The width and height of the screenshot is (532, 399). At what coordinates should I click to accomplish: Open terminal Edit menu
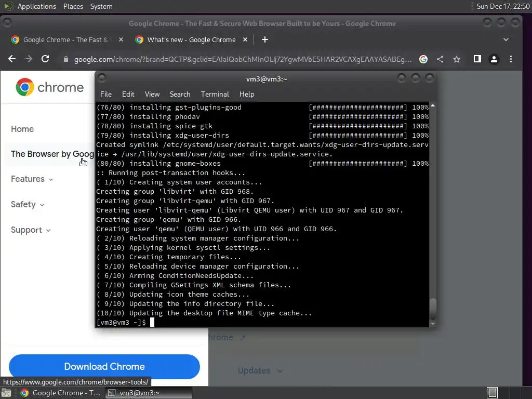pyautogui.click(x=128, y=95)
